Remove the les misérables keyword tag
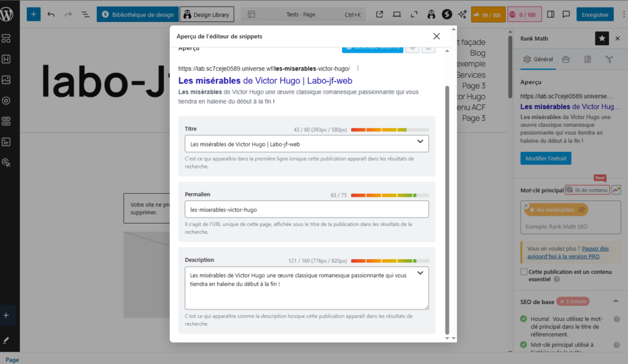The width and height of the screenshot is (628, 364). pyautogui.click(x=526, y=206)
